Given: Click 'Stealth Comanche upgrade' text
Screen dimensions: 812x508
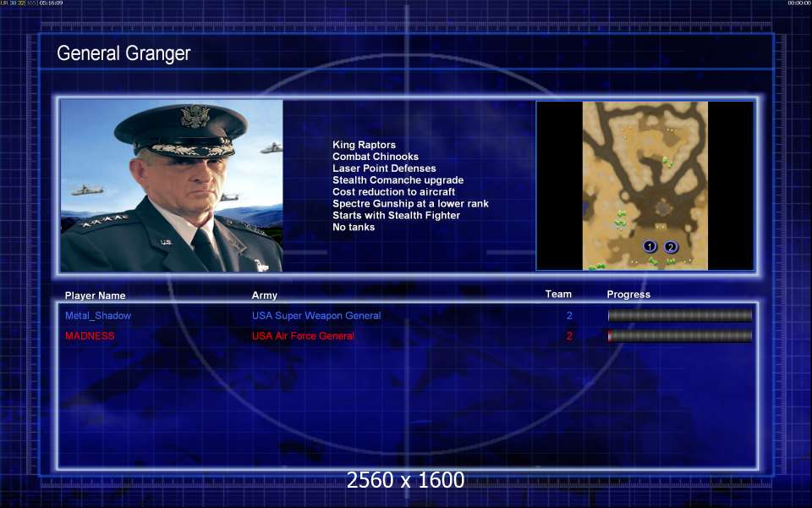Looking at the screenshot, I should coord(398,179).
